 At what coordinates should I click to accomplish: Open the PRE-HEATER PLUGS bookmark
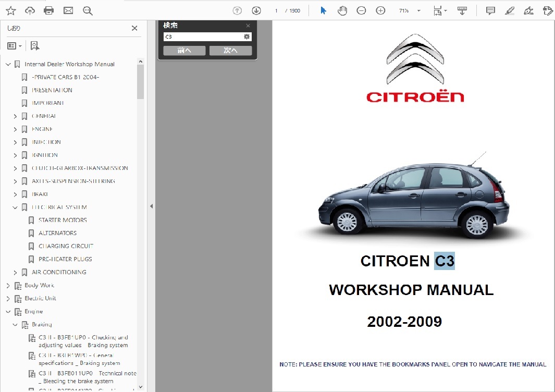click(x=65, y=259)
